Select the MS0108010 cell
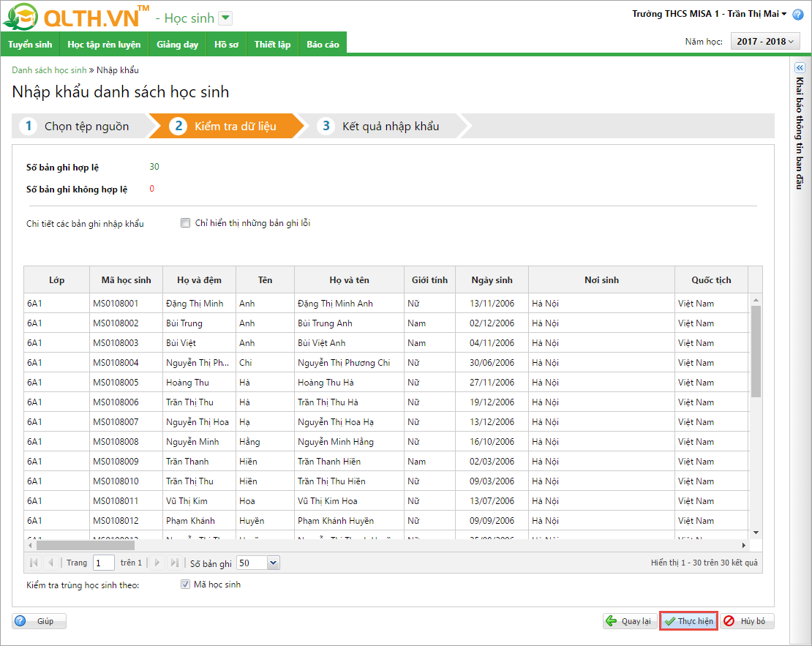 point(127,481)
